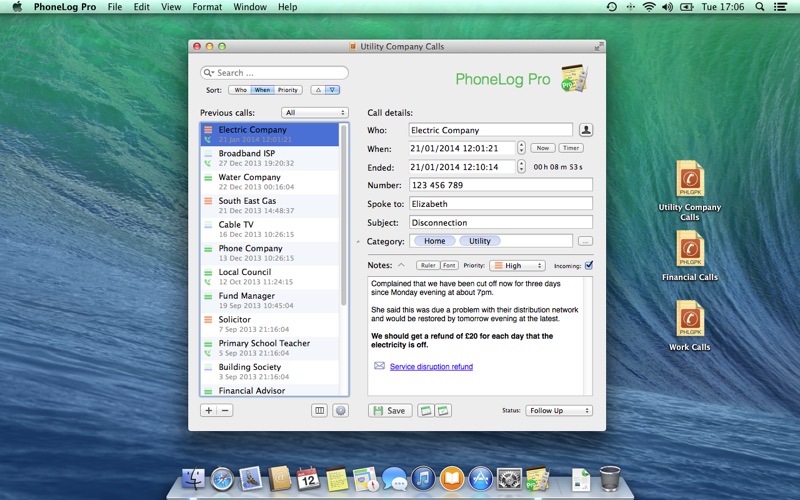Click the small expander left of Category
800x500 pixels.
tap(358, 241)
